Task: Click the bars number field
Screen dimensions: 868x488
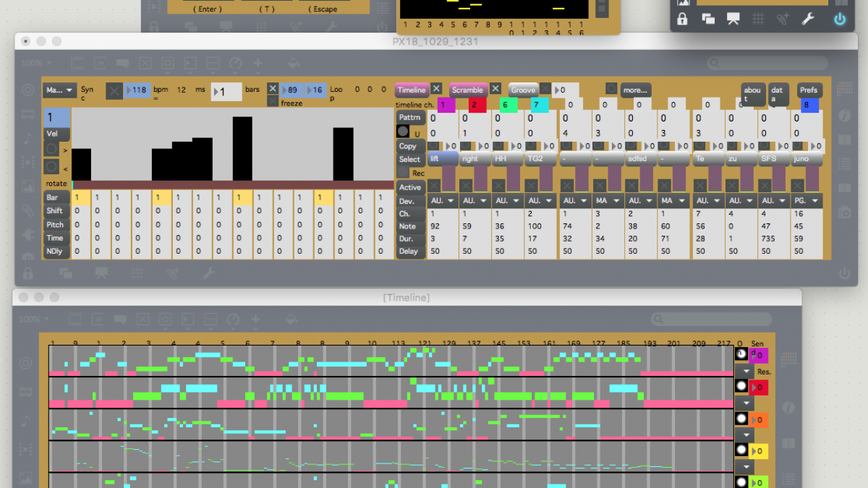Action: click(226, 92)
